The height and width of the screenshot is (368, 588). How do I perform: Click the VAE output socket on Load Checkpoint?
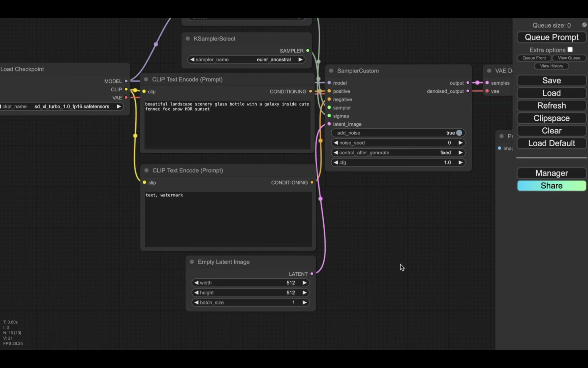(x=126, y=98)
